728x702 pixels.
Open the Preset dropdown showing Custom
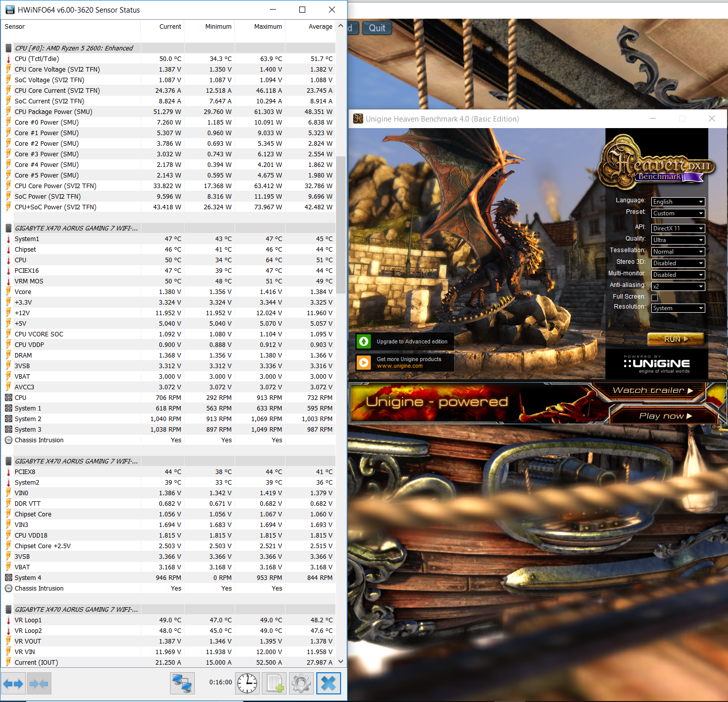point(678,213)
